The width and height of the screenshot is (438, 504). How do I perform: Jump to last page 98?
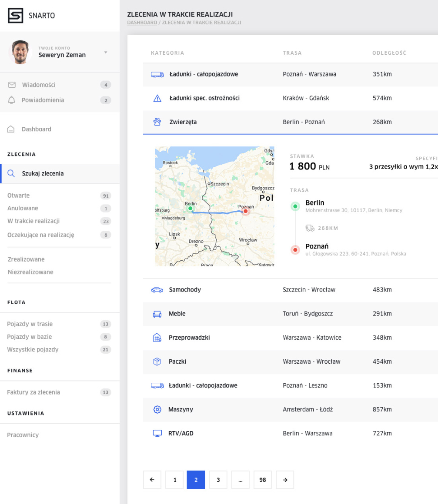[x=262, y=480]
